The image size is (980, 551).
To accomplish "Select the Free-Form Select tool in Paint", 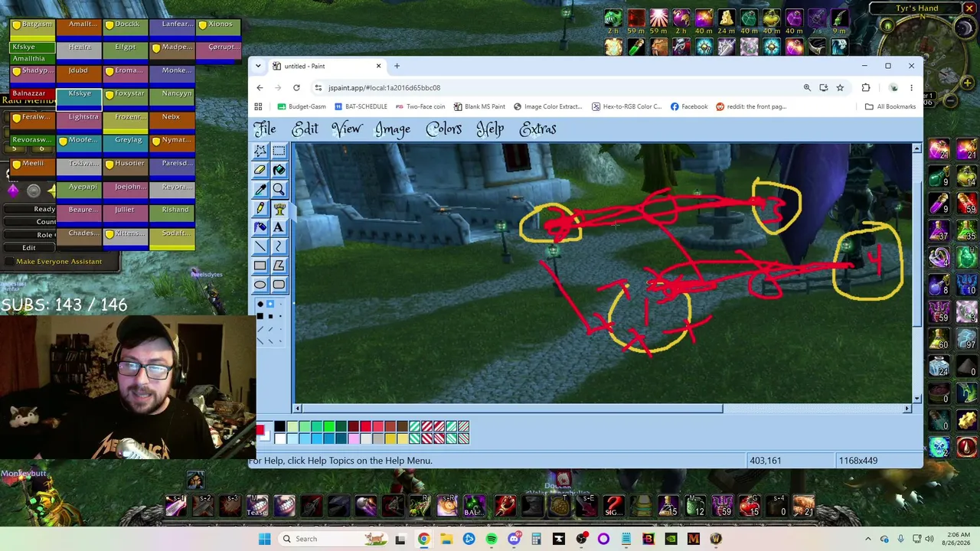I will [260, 151].
